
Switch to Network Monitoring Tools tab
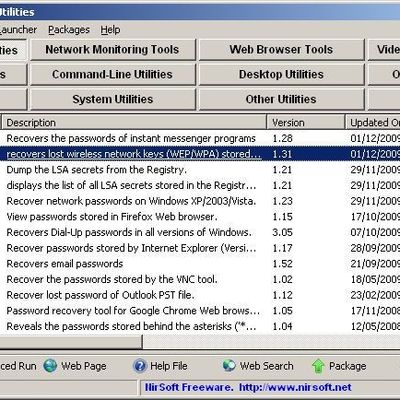coord(113,50)
